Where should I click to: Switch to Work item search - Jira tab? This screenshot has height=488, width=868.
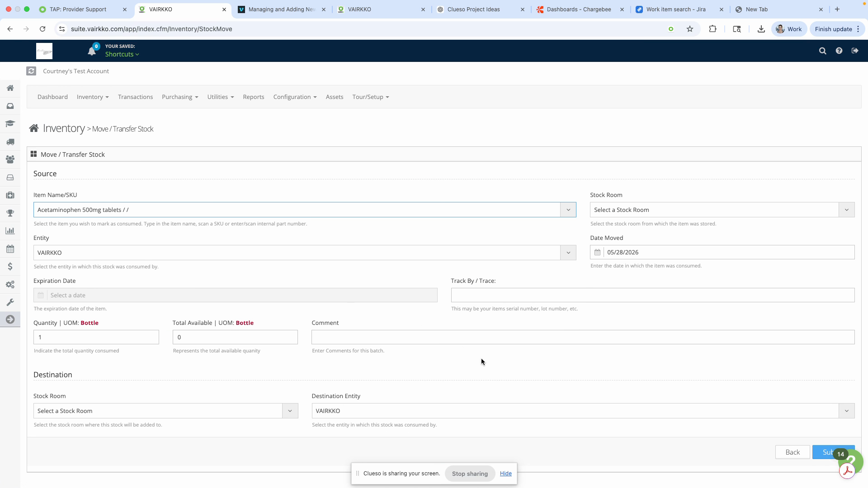678,9
